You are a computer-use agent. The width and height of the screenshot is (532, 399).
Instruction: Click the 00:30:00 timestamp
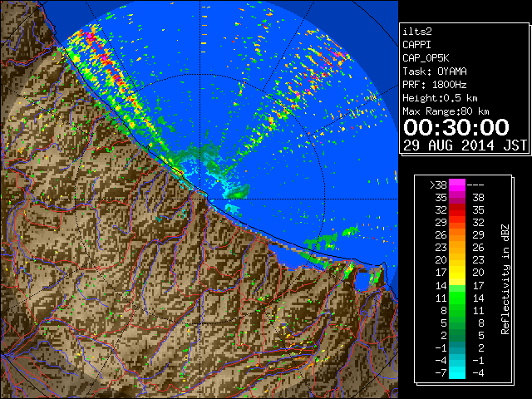[456, 127]
